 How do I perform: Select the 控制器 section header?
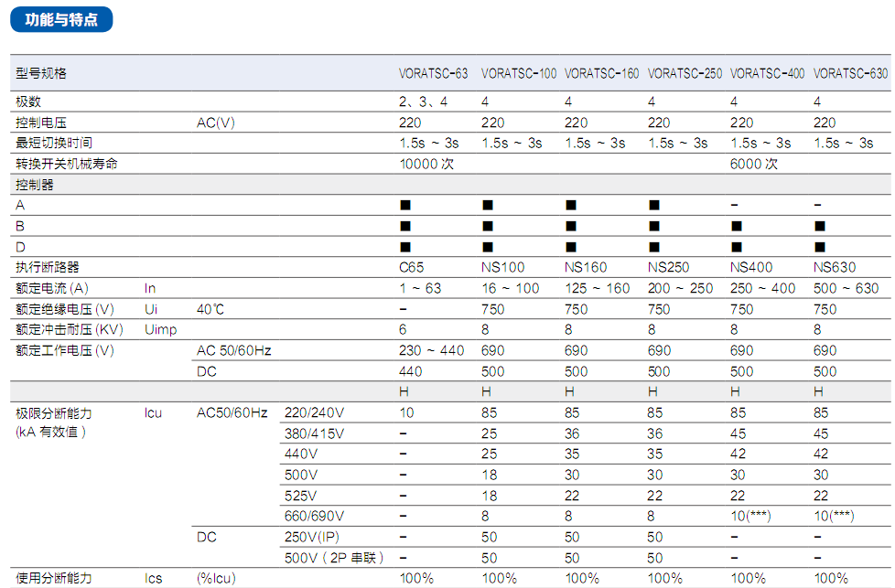(35, 185)
